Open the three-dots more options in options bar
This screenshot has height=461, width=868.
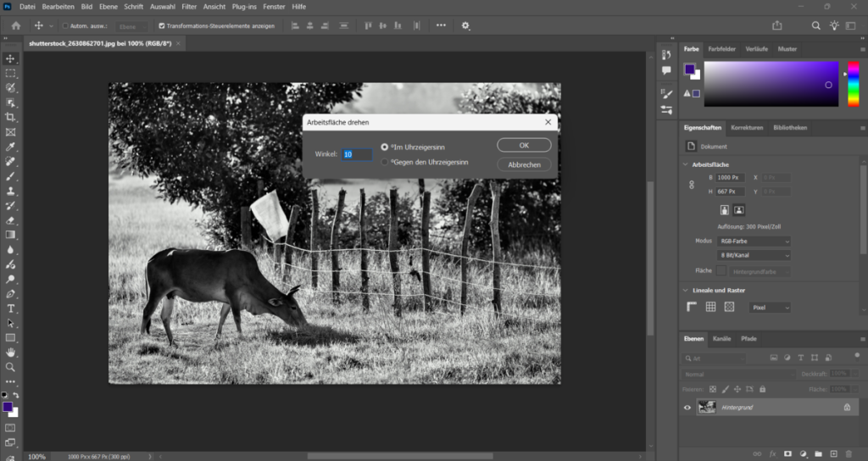click(441, 25)
